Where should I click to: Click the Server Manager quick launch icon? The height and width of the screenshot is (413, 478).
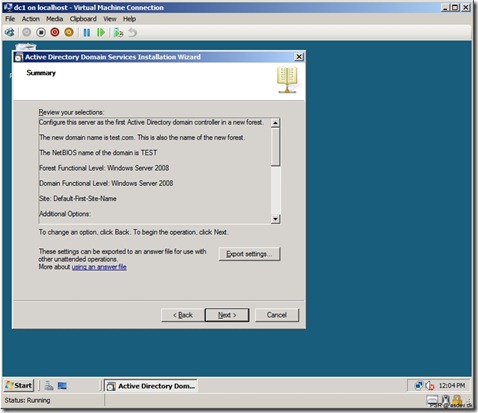(x=49, y=386)
